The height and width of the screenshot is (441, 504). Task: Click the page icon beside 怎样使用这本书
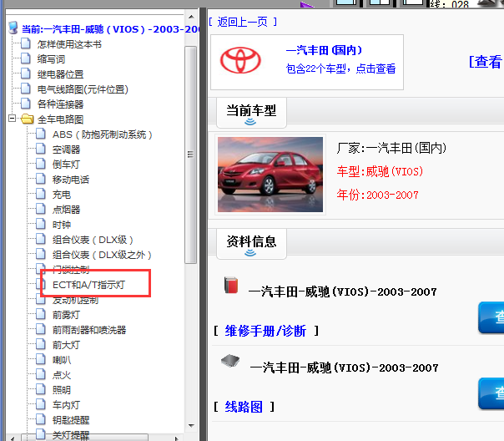(26, 43)
